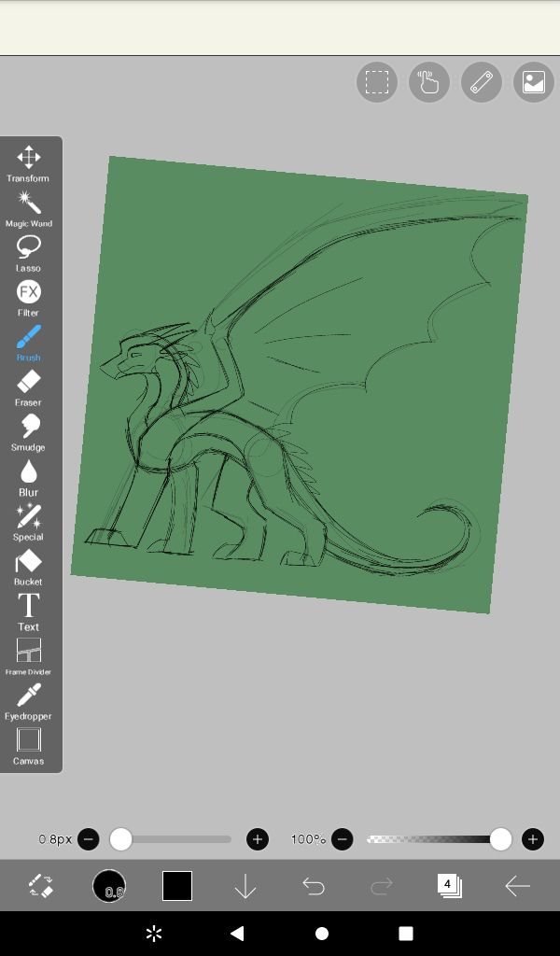Select the Transform tool

tap(28, 163)
